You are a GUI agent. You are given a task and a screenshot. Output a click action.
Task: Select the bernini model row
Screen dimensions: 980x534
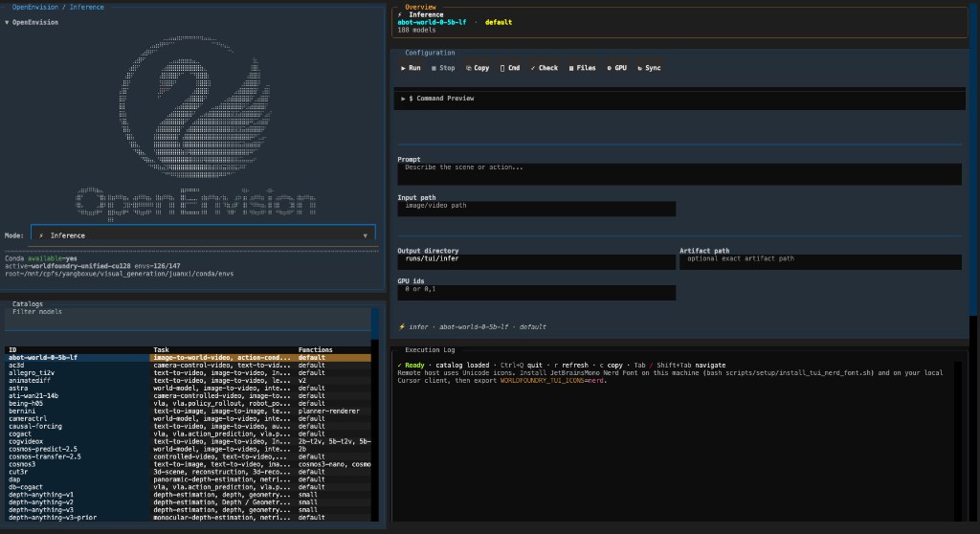[188, 411]
